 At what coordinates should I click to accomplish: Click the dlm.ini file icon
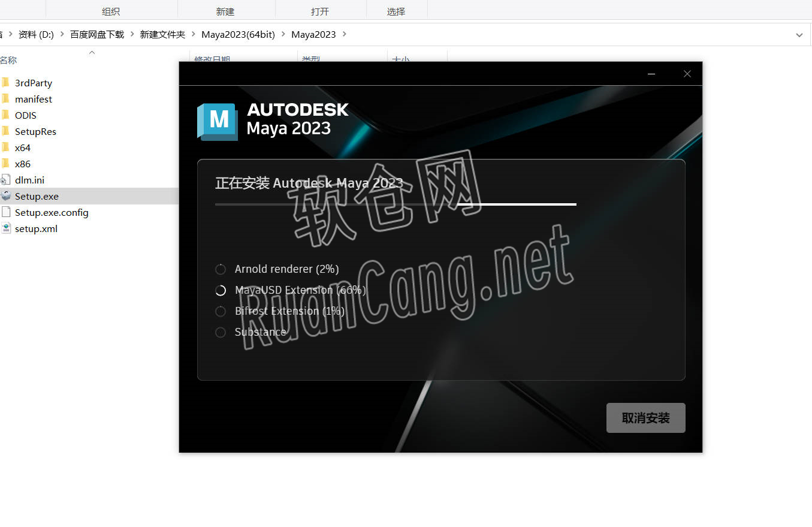5,180
